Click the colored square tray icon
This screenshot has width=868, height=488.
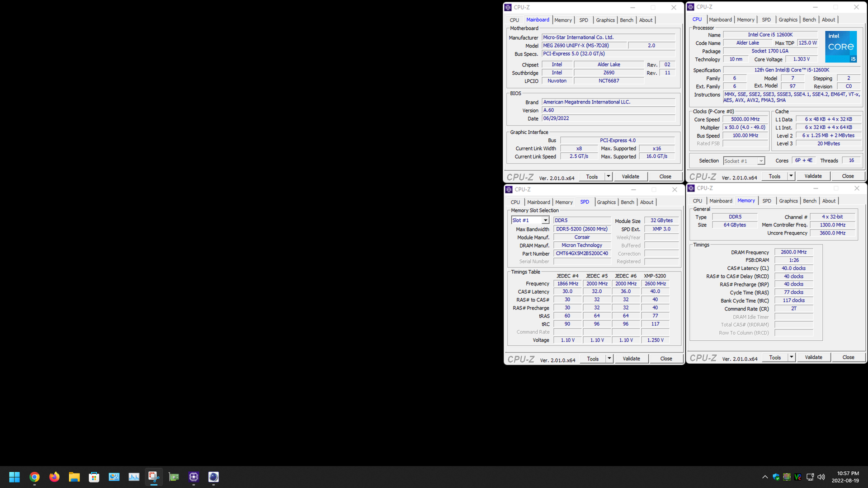pyautogui.click(x=787, y=477)
